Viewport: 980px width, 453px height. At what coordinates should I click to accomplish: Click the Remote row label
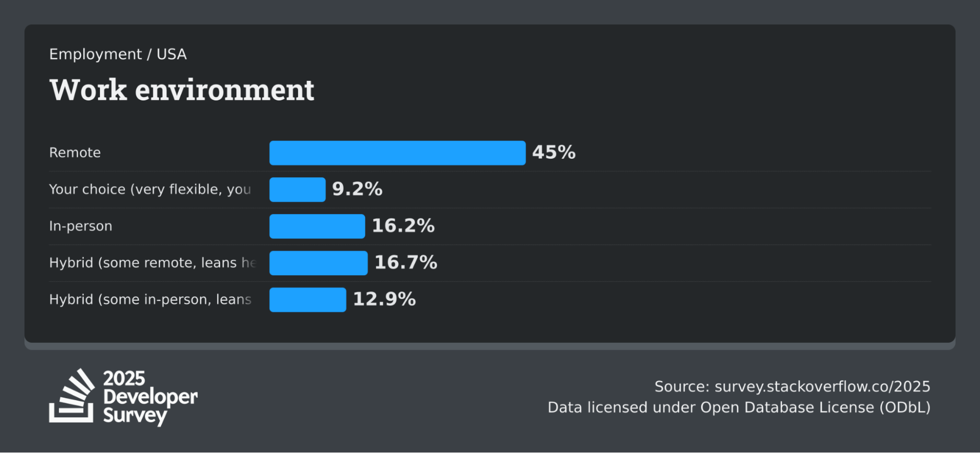75,153
